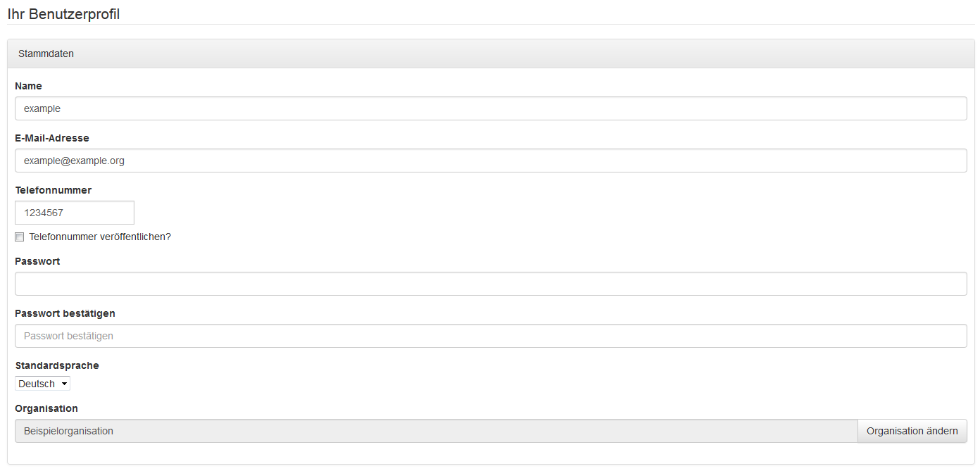Click the "Telefonnummer veröffentlichen?" label text
The height and width of the screenshot is (471, 980).
tap(100, 237)
